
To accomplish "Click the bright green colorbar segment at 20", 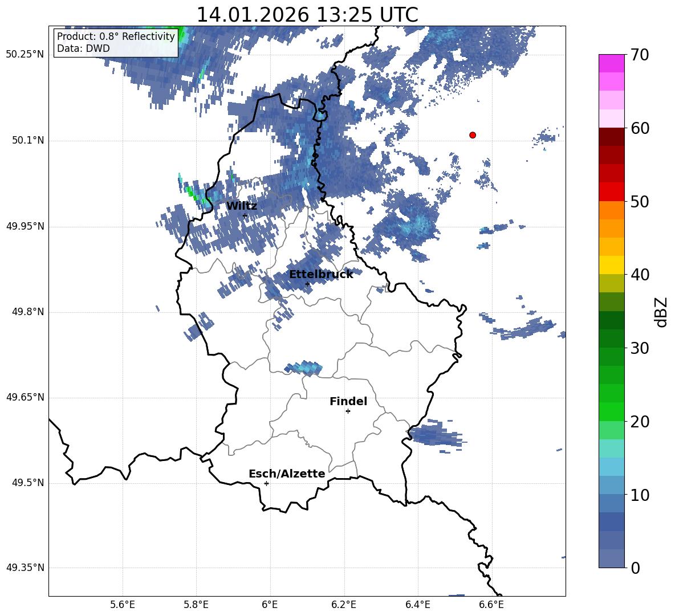I will pyautogui.click(x=611, y=412).
